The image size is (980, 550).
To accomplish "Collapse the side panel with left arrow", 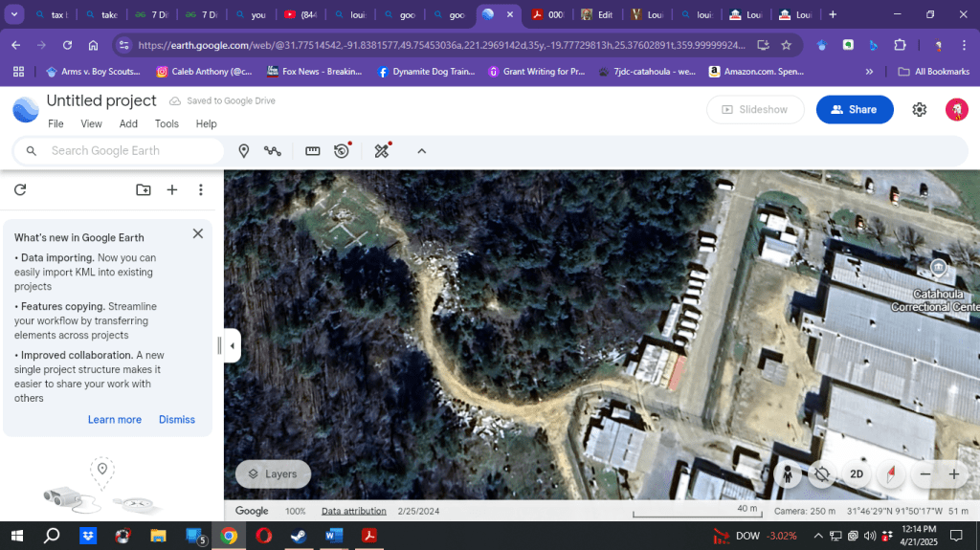I will [x=232, y=345].
